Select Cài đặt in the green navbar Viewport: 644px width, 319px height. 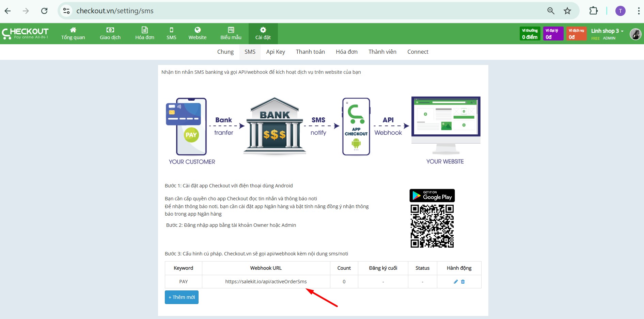[x=263, y=34]
